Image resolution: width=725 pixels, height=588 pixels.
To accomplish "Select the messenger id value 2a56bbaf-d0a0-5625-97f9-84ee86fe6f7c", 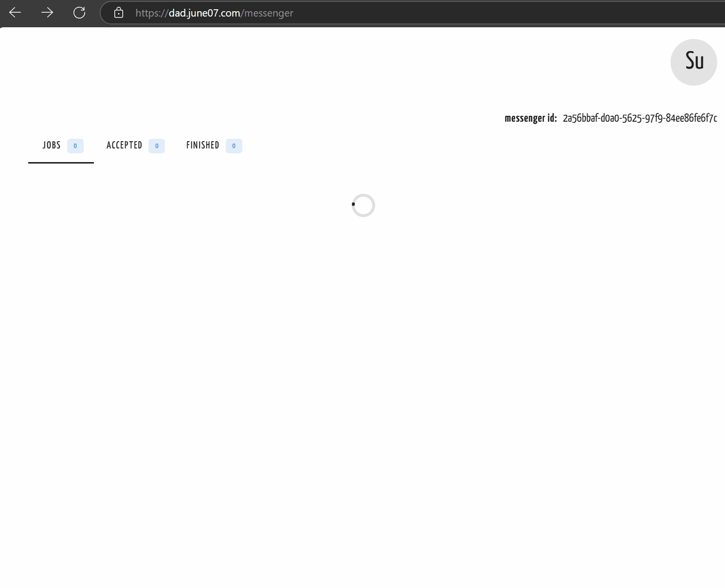I will [640, 118].
